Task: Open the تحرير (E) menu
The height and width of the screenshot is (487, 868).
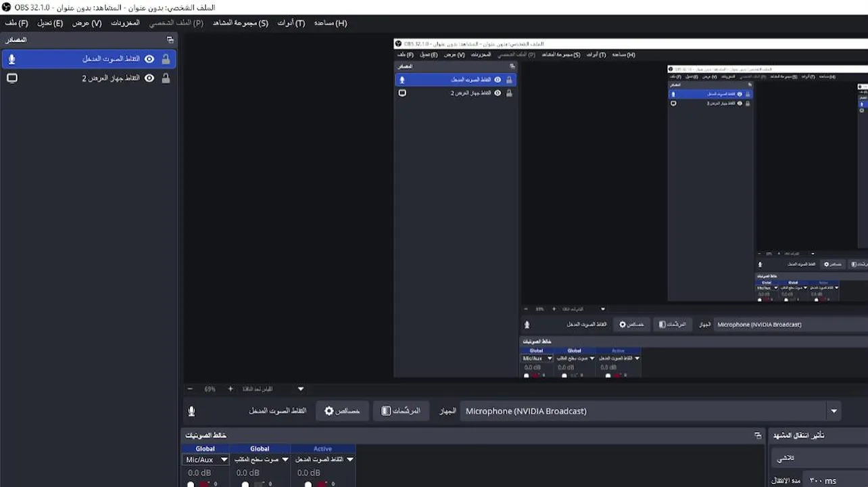Action: pyautogui.click(x=49, y=23)
